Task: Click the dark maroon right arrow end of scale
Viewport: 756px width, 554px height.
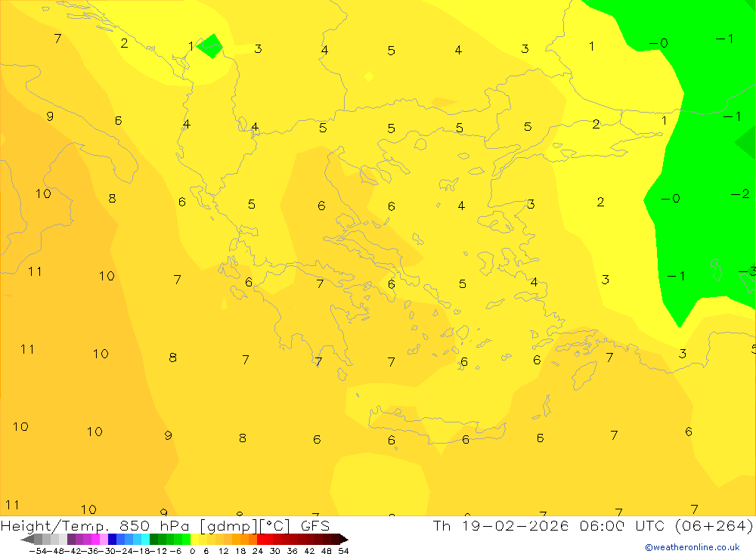Action: point(343,540)
